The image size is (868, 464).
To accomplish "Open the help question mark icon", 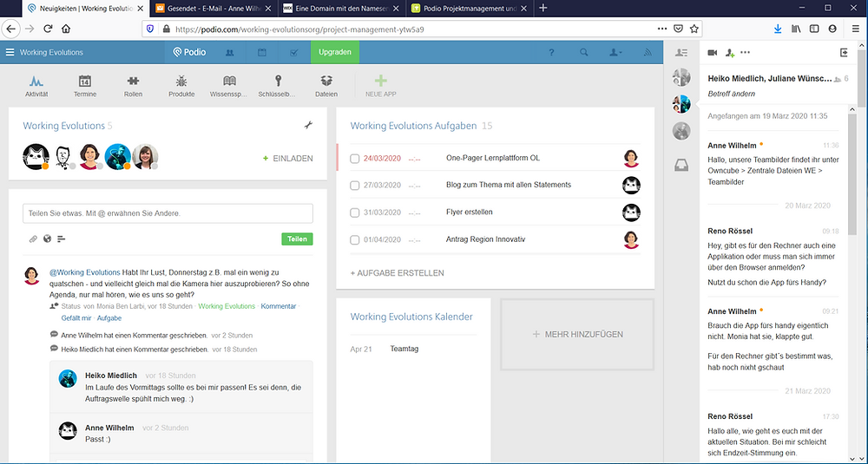I will [551, 53].
